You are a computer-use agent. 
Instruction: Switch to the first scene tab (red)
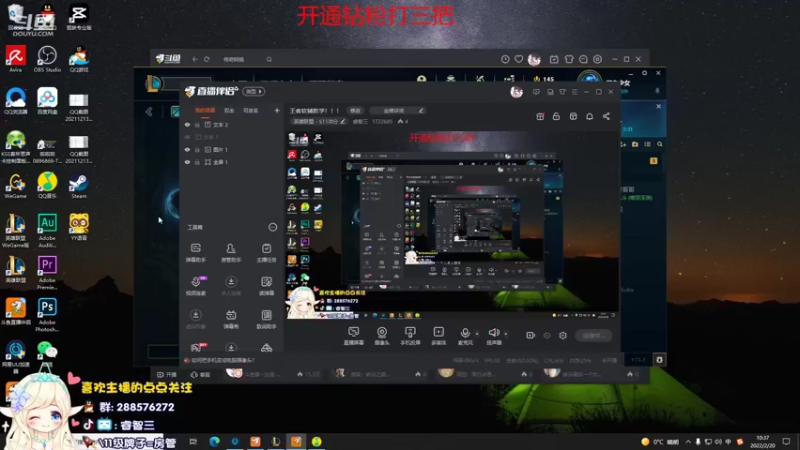[x=205, y=110]
